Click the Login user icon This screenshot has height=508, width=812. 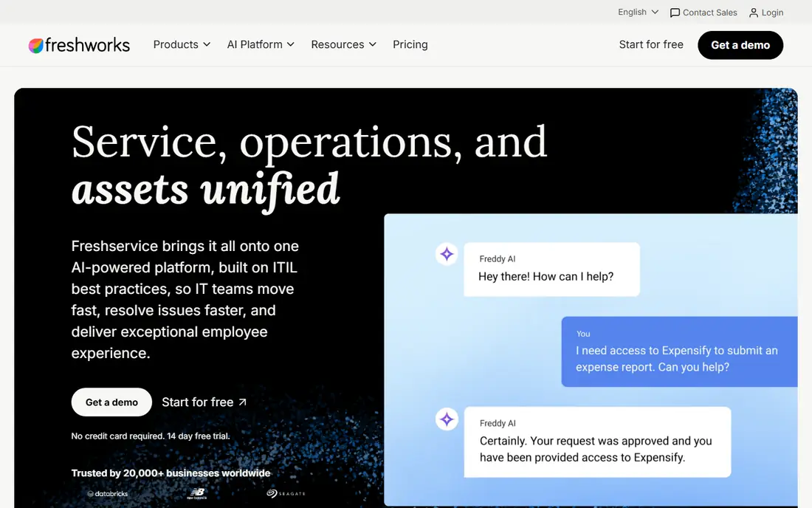(x=754, y=13)
